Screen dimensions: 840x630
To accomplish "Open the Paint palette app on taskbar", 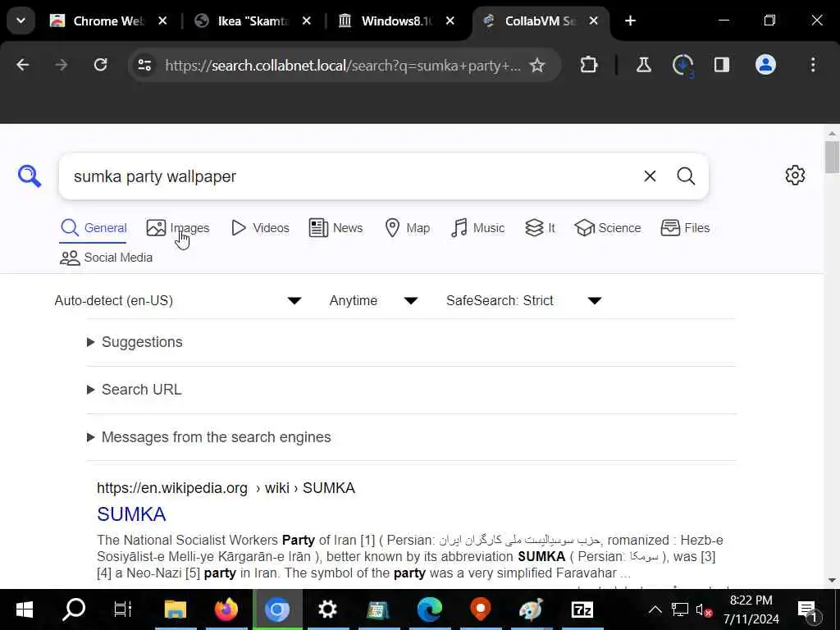I will 531,609.
